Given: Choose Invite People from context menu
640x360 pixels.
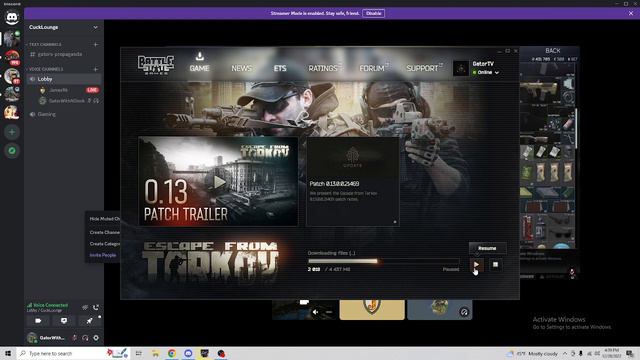Looking at the screenshot, I should tap(103, 255).
